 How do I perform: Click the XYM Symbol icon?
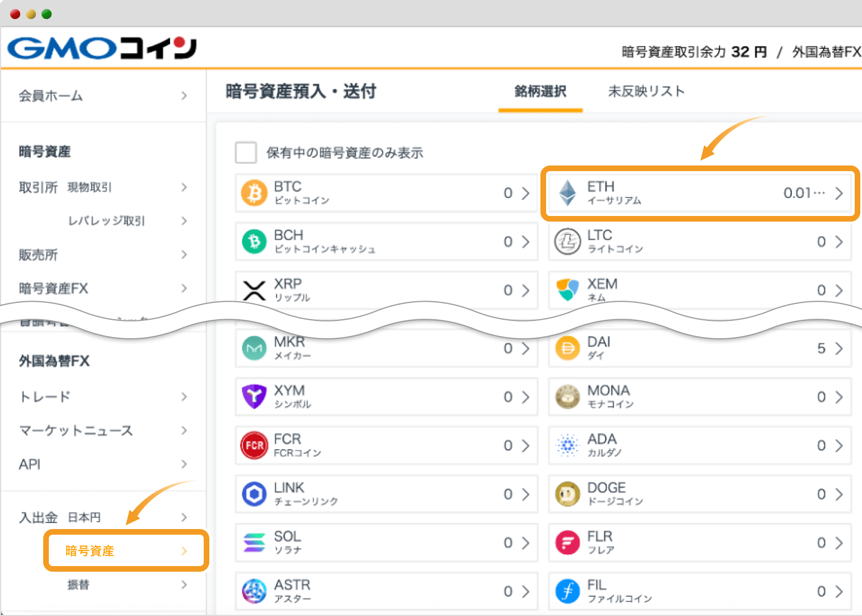254,397
